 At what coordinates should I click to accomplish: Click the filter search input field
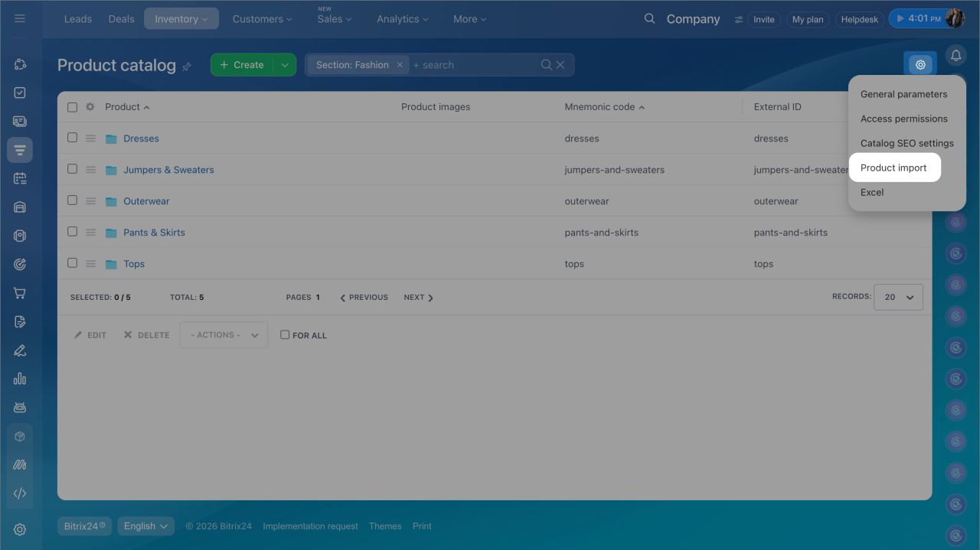[475, 65]
